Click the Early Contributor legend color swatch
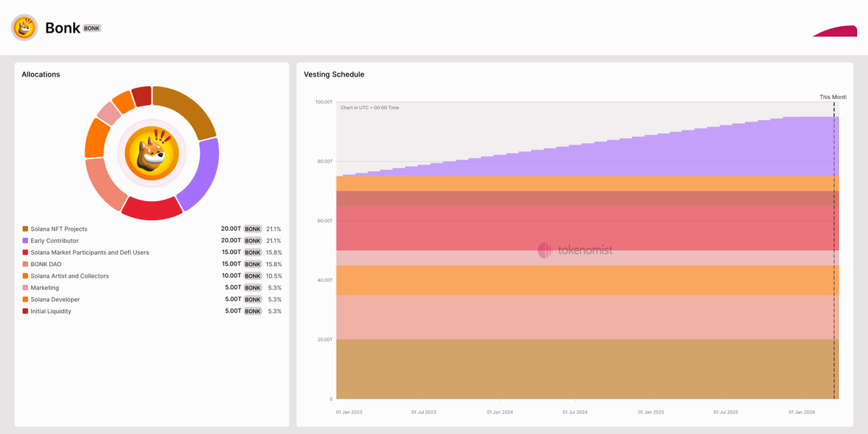The image size is (868, 434). coord(25,241)
